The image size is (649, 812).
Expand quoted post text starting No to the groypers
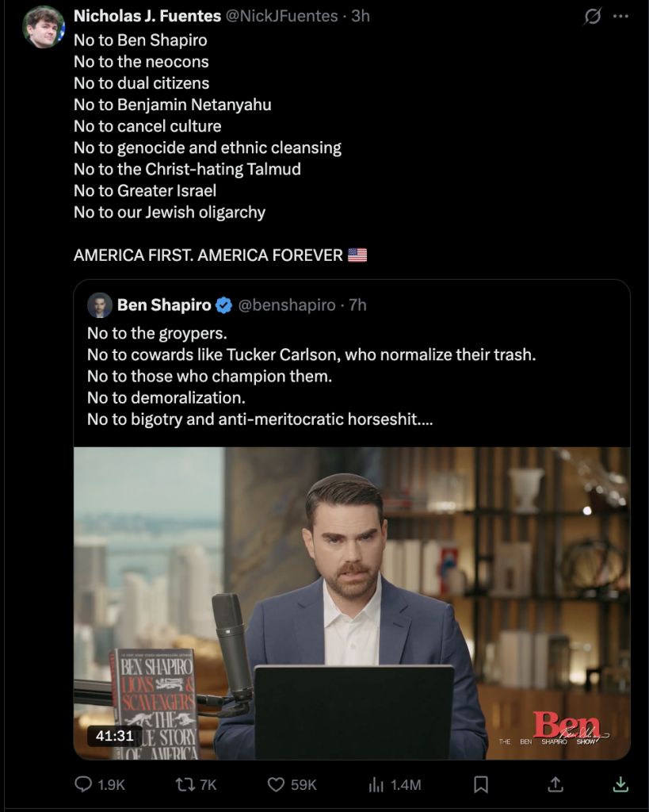[311, 376]
